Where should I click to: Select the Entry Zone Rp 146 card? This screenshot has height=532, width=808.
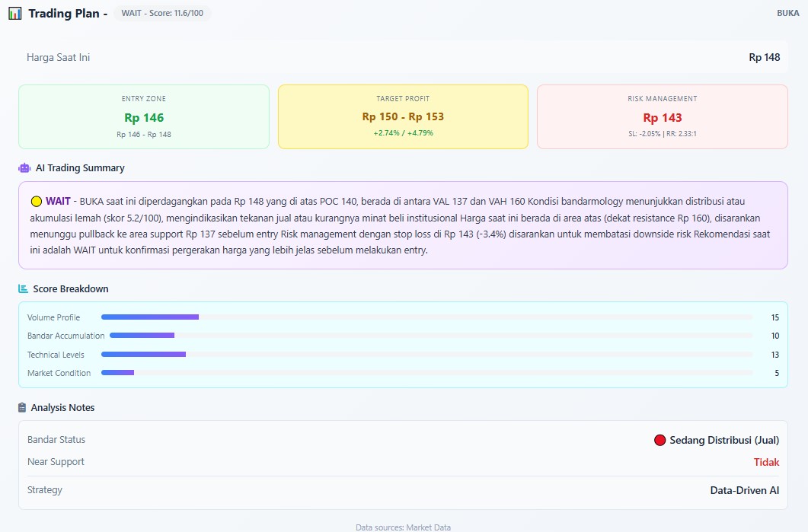[x=144, y=116]
